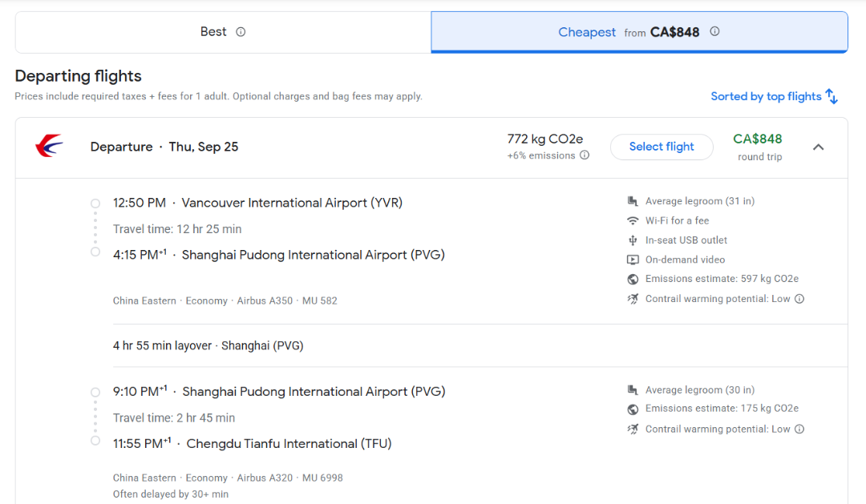Click the on-demand video icon
Viewport: 866px width, 504px height.
pos(633,260)
